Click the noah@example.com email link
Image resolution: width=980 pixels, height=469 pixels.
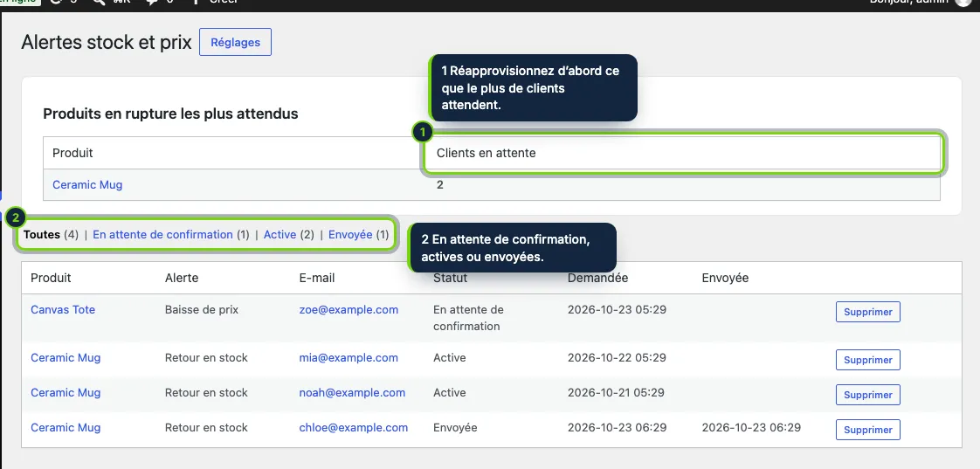352,393
